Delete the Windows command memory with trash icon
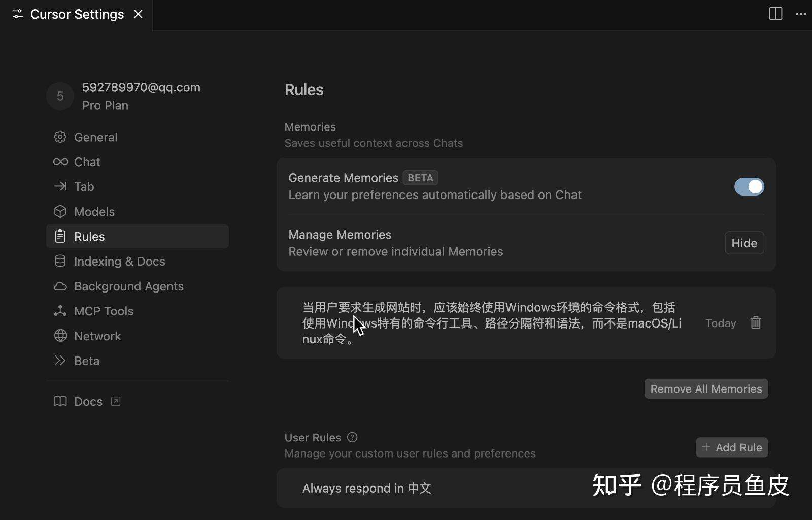The image size is (812, 520). pyautogui.click(x=756, y=323)
